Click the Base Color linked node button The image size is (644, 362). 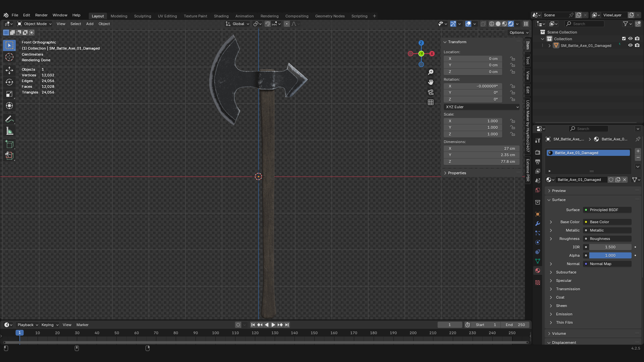607,222
